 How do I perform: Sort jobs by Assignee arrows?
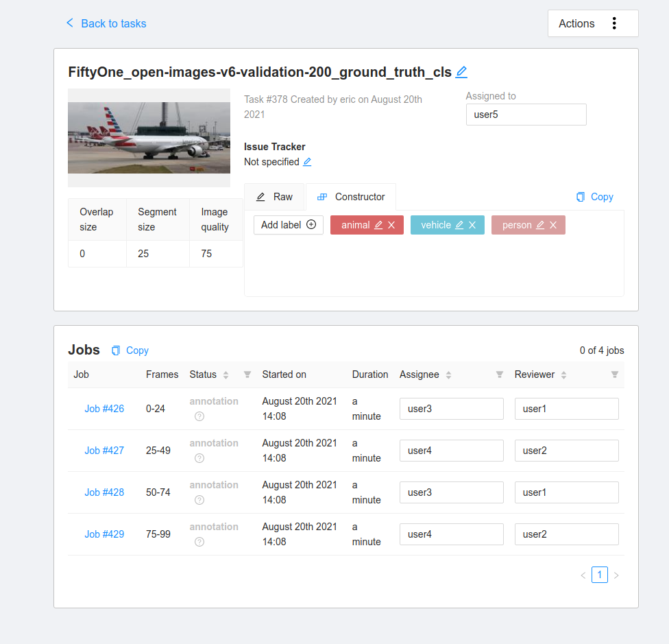pos(448,374)
